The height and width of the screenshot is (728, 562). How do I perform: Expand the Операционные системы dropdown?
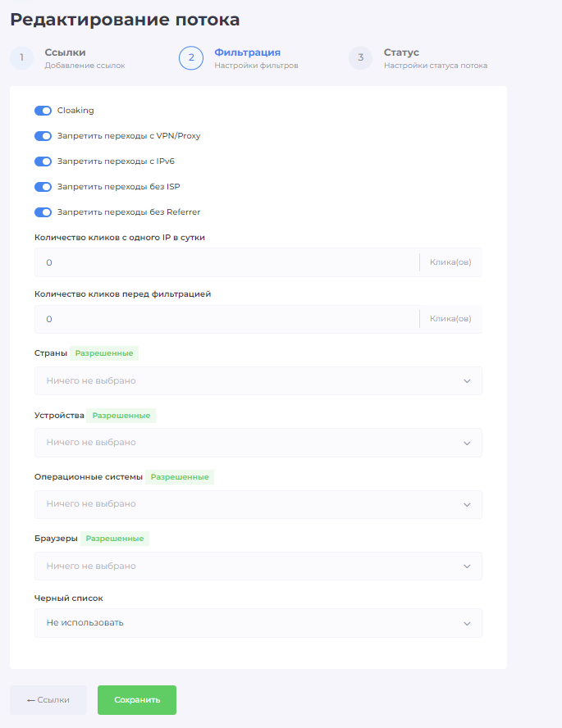click(258, 504)
